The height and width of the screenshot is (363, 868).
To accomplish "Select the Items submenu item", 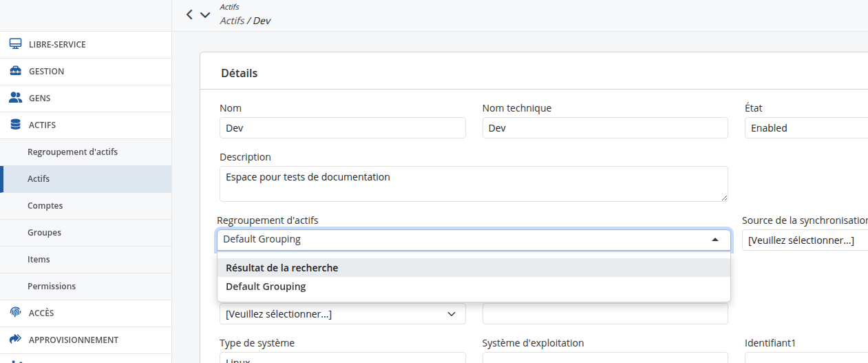I will [85, 259].
